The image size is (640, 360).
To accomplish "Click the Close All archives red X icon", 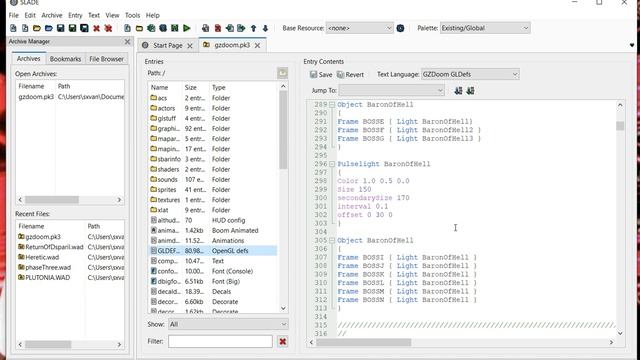I will [108, 28].
